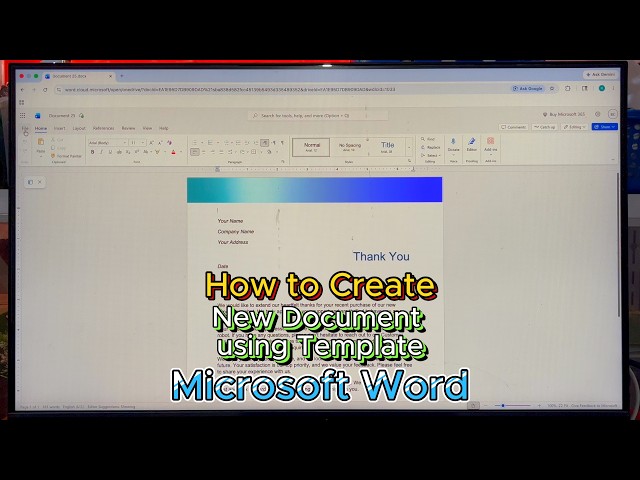This screenshot has height=480, width=640.
Task: Open the browser extensions puzzle icon
Action: tap(567, 88)
